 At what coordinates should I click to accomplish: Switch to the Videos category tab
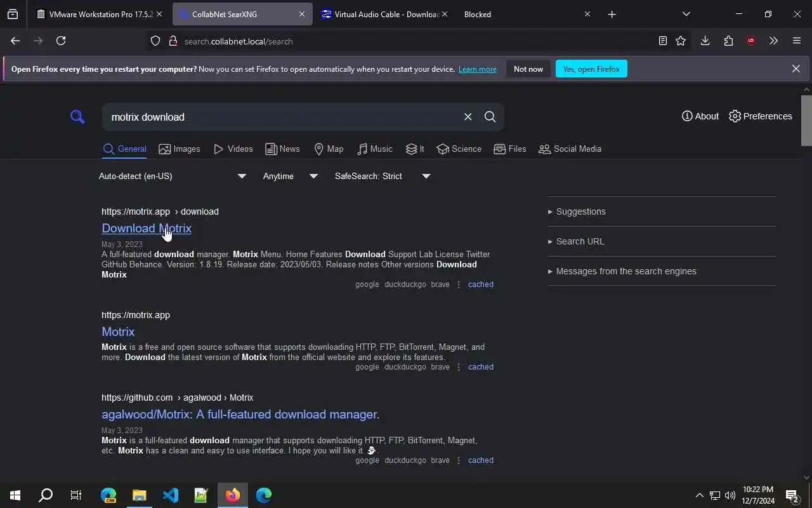pyautogui.click(x=233, y=149)
